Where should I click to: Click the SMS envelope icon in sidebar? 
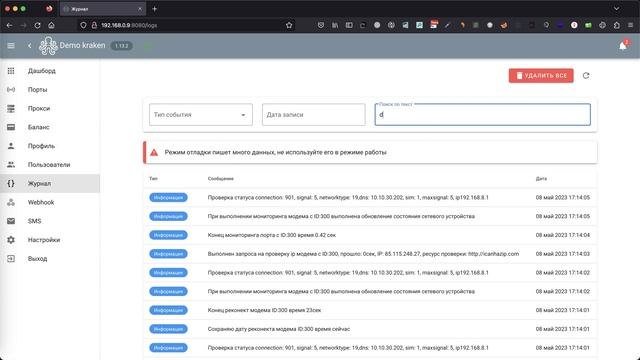[11, 221]
